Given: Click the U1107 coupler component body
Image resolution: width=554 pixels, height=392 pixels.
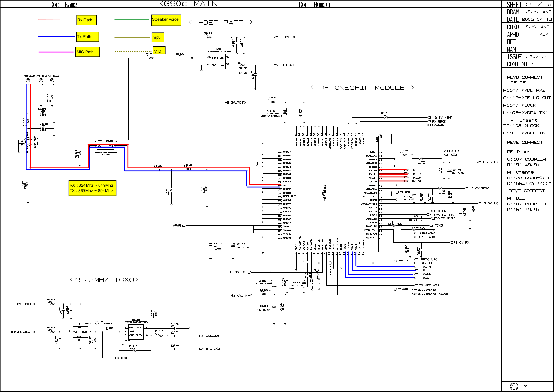Looking at the screenshot, I should pyautogui.click(x=105, y=143).
